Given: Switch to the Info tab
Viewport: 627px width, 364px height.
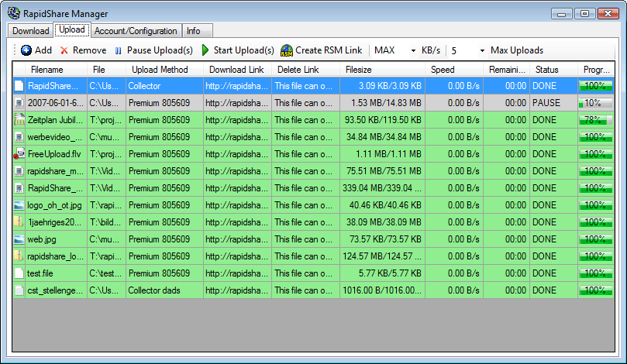Looking at the screenshot, I should point(193,31).
